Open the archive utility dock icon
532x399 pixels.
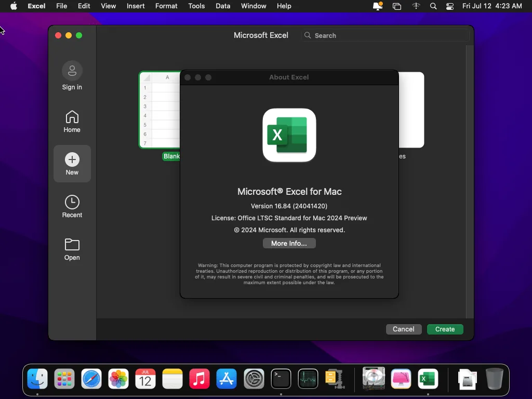[335, 379]
